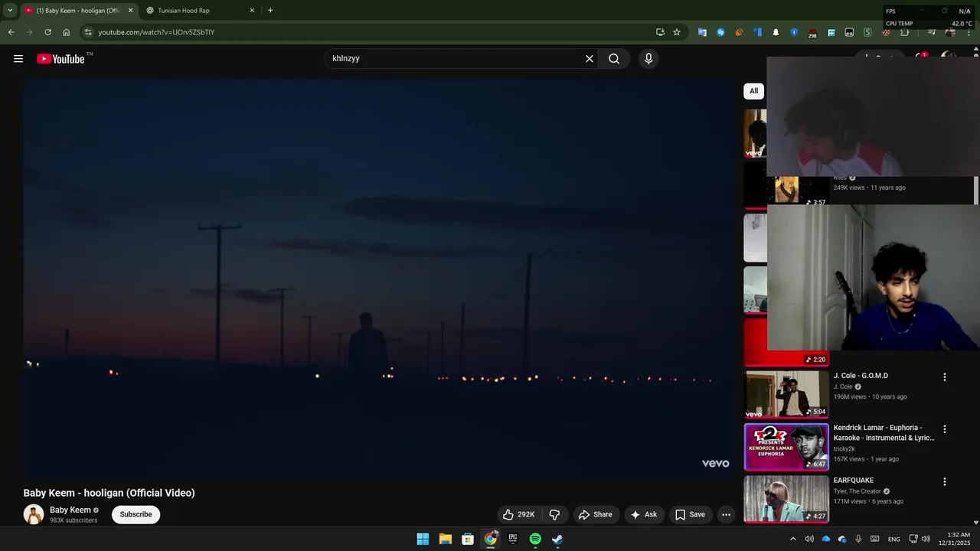Open the ENG language switcher

(894, 539)
